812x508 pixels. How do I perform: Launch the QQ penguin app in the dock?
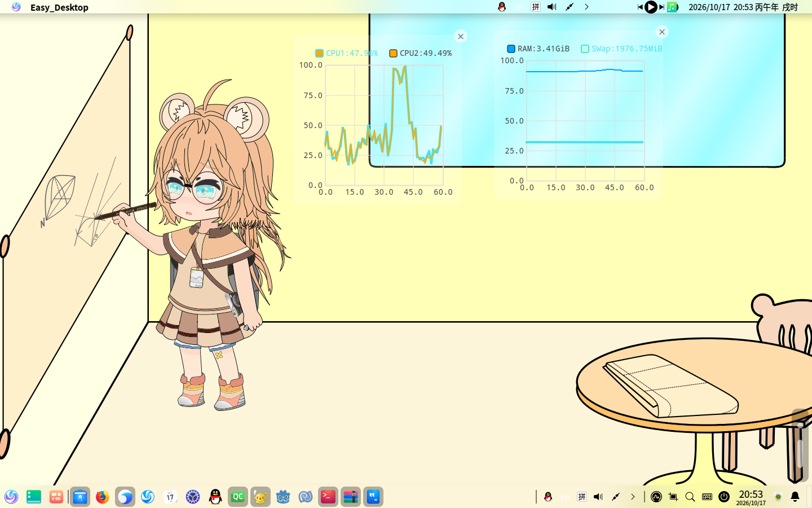[x=215, y=497]
